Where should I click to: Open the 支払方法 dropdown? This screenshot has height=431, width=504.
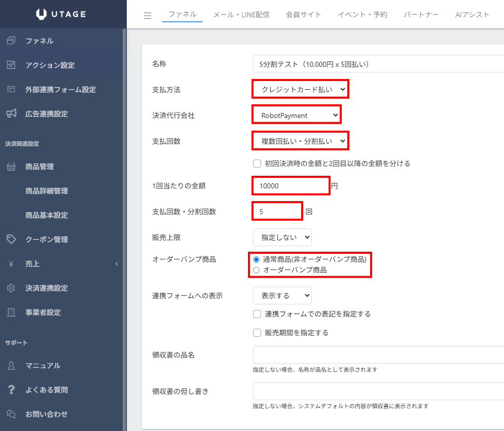pos(300,89)
